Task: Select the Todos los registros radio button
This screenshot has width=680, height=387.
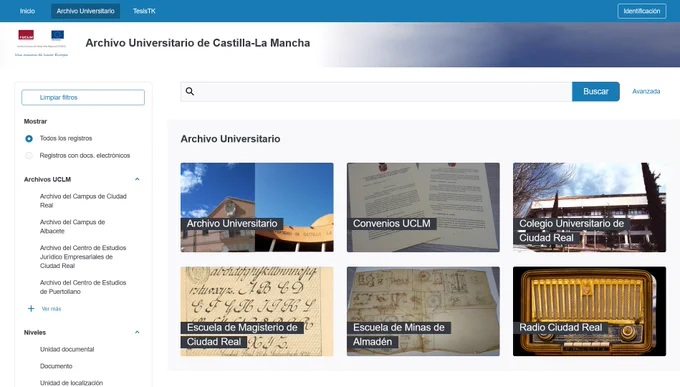Action: click(29, 138)
